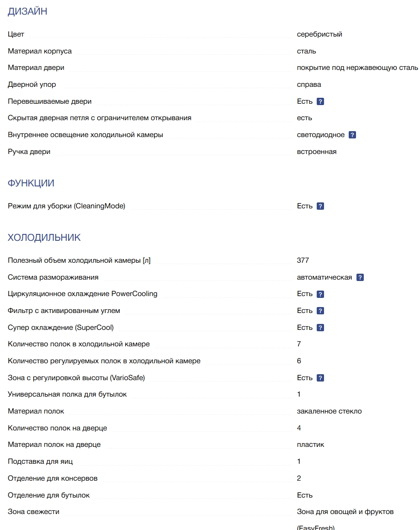420x530 pixels.
Task: Click help icon next to Перевешиваемые двери
Action: (320, 101)
